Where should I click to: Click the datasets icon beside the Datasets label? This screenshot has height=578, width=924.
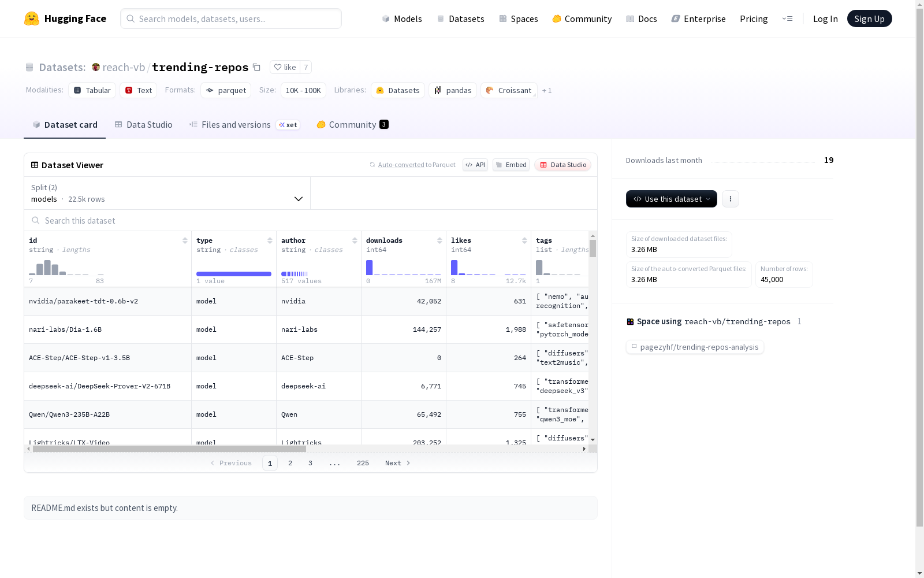29,67
